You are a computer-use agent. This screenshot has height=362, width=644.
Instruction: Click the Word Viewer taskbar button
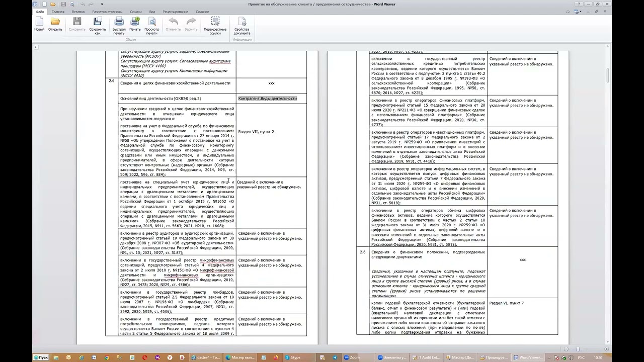pos(528,357)
